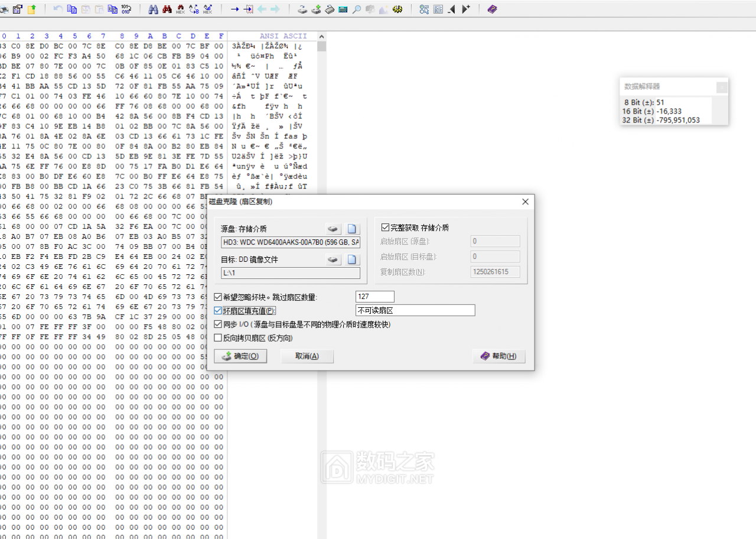Open the purple help book icon
The image size is (756, 539).
[492, 9]
